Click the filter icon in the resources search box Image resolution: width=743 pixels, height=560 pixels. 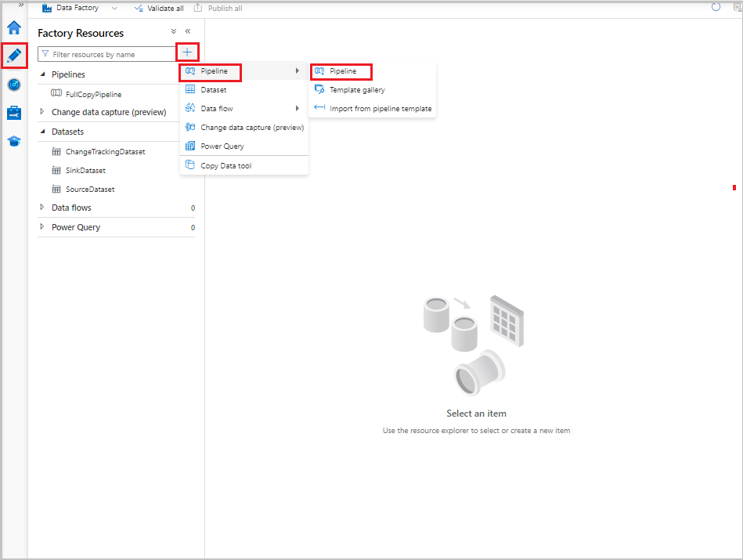(48, 53)
